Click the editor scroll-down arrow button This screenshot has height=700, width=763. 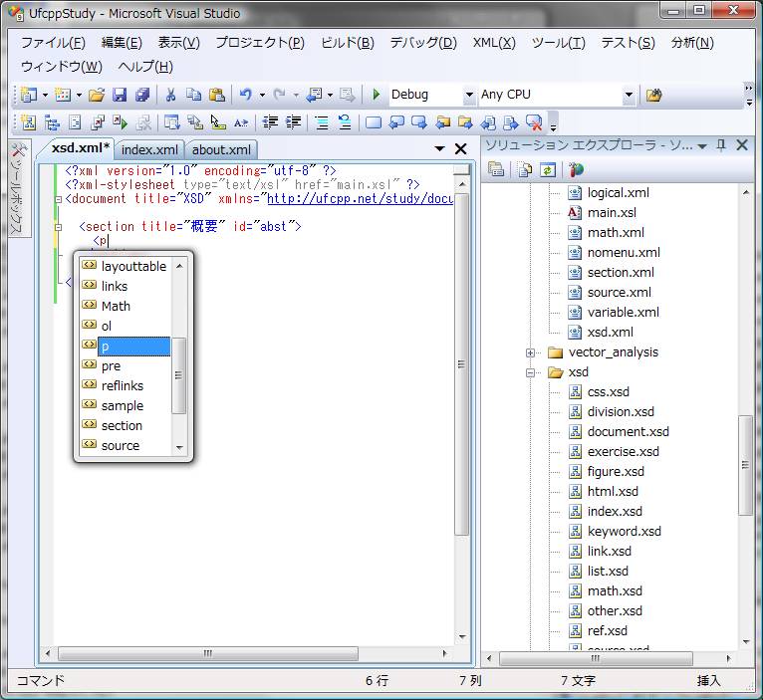[462, 636]
